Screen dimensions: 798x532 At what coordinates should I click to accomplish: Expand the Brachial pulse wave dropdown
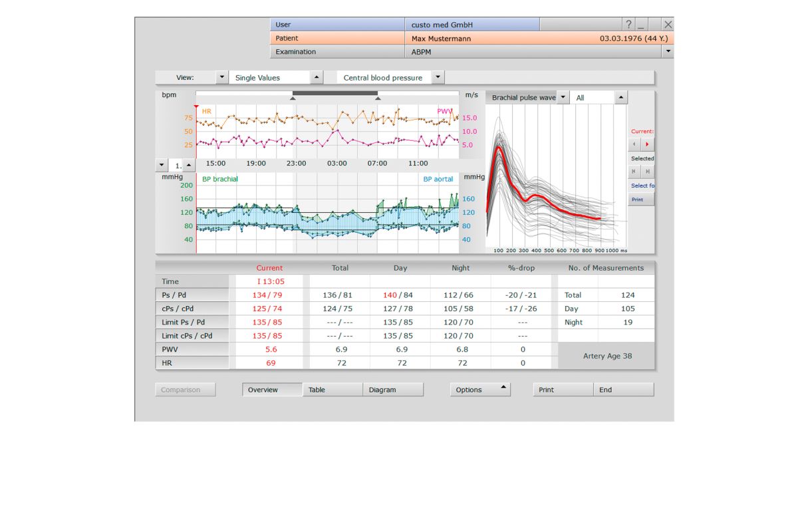coord(563,98)
